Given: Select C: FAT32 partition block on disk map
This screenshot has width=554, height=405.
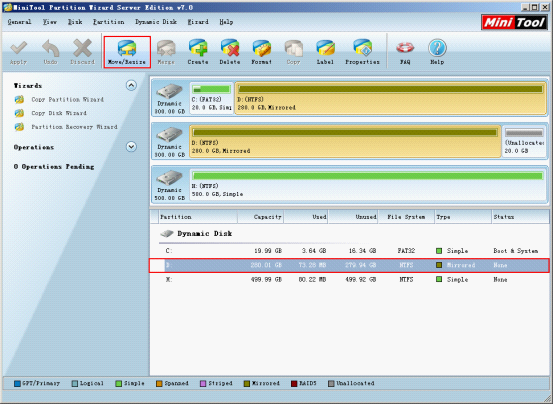Looking at the screenshot, I should [x=211, y=98].
